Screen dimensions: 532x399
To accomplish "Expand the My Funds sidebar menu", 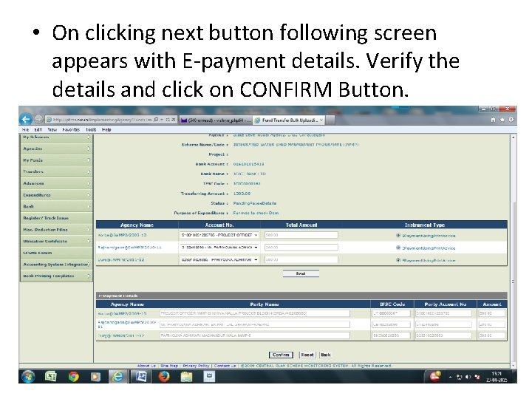I will [x=56, y=160].
